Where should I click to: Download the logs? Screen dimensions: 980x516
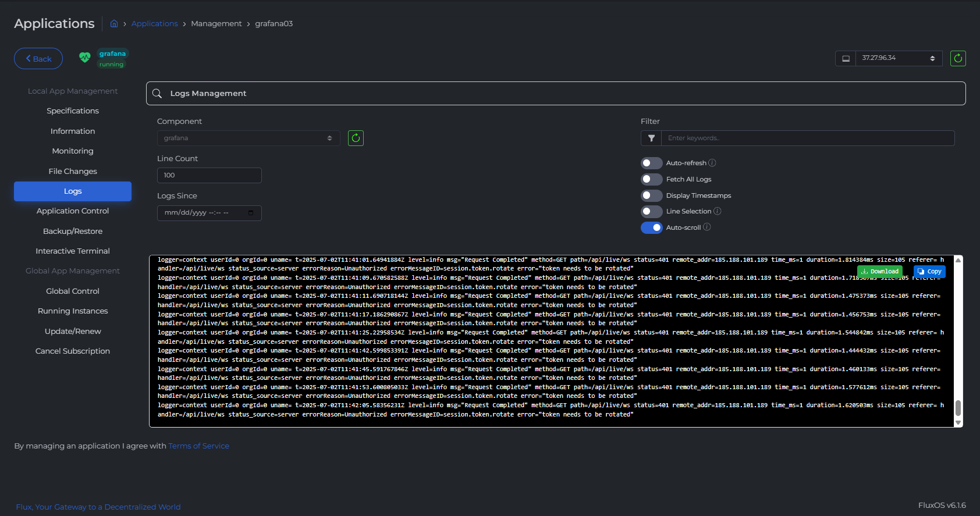coord(879,272)
